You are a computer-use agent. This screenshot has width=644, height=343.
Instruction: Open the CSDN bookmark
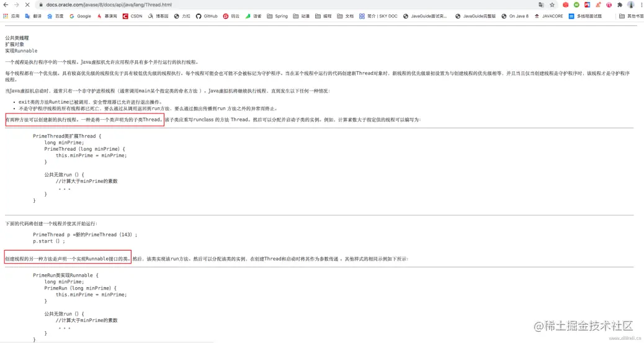(132, 16)
